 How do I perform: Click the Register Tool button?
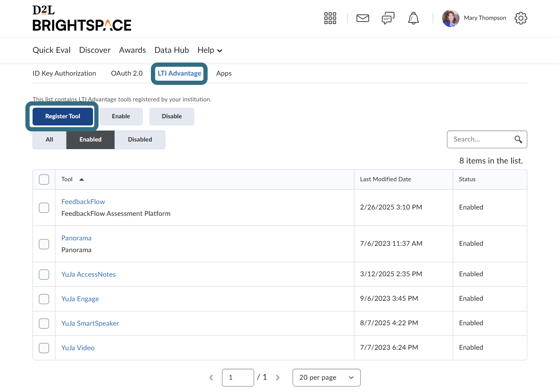(63, 117)
